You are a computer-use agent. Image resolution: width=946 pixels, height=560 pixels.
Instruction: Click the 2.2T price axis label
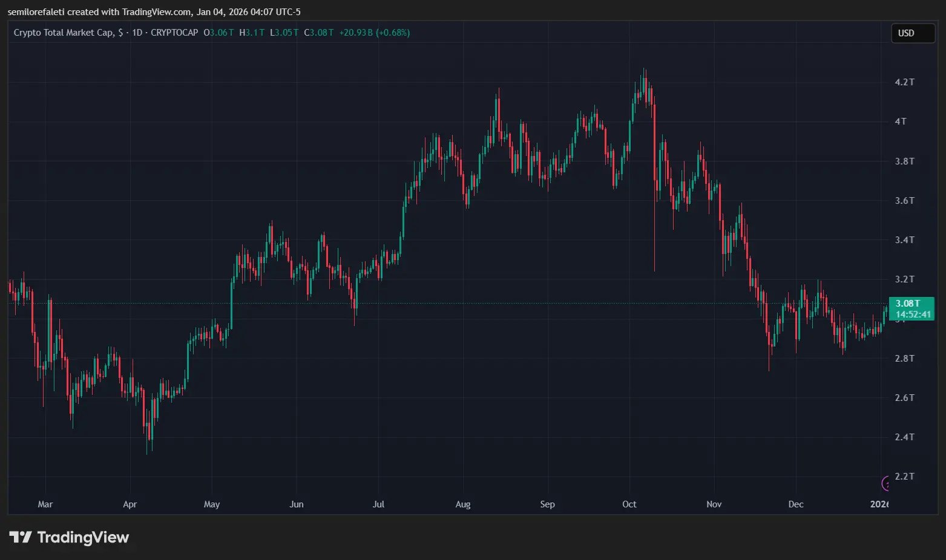pyautogui.click(x=904, y=477)
